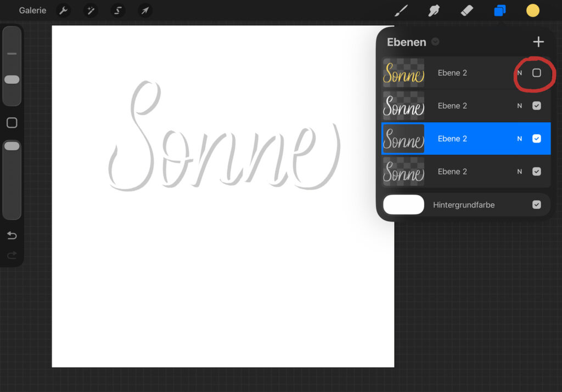Viewport: 562px width, 392px height.
Task: Tap the brush size slider handle
Action: pyautogui.click(x=12, y=79)
